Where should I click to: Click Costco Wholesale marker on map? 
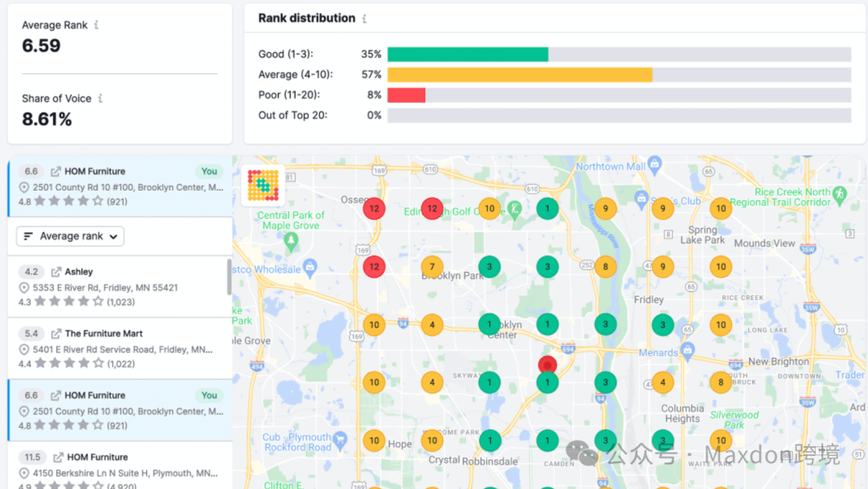click(x=310, y=268)
